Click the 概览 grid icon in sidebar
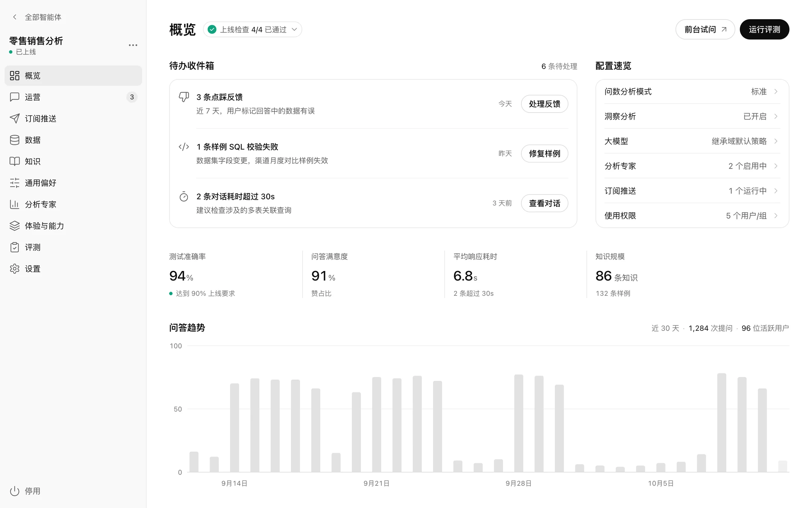 15,76
